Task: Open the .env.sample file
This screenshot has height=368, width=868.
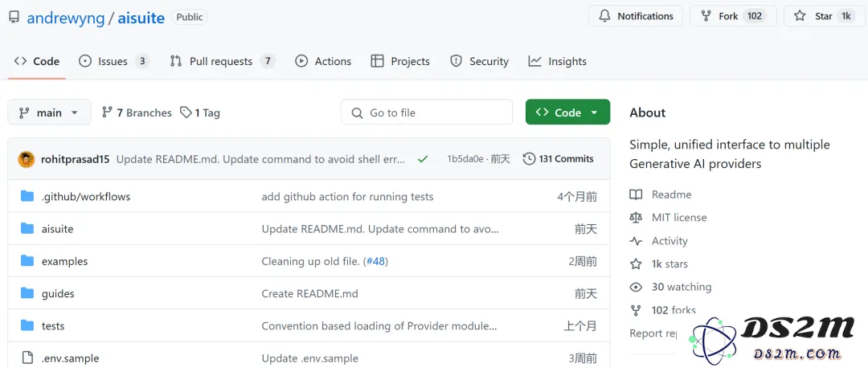Action: (70, 358)
